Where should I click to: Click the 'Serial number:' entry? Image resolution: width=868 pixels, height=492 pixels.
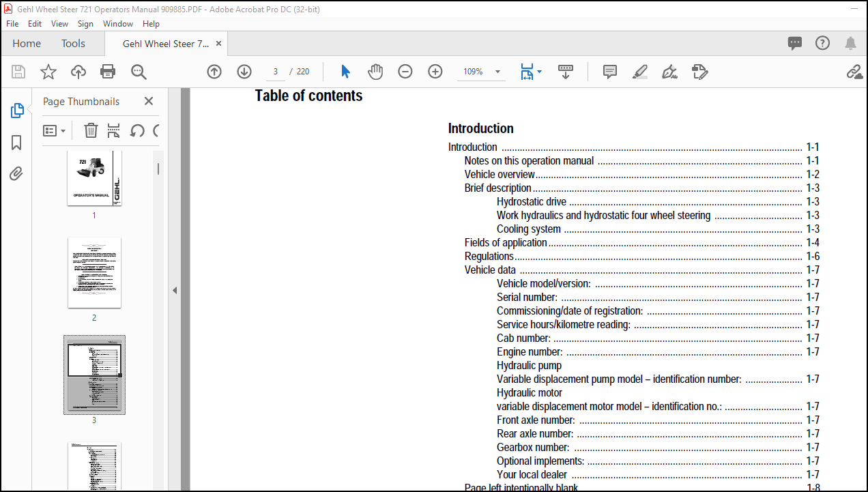coord(527,298)
